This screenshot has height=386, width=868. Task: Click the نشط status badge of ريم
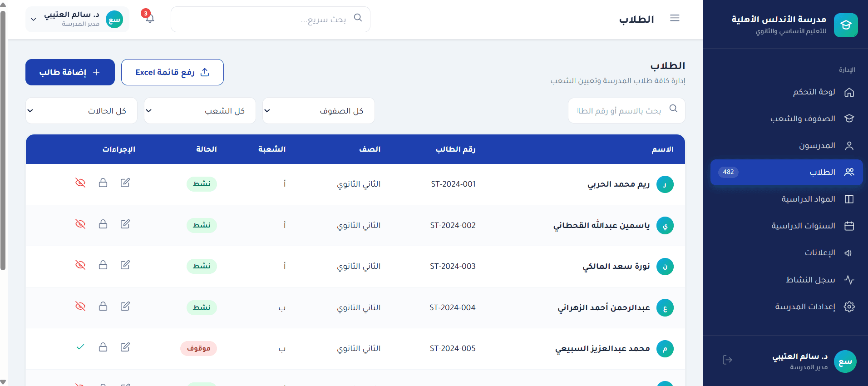(202, 184)
